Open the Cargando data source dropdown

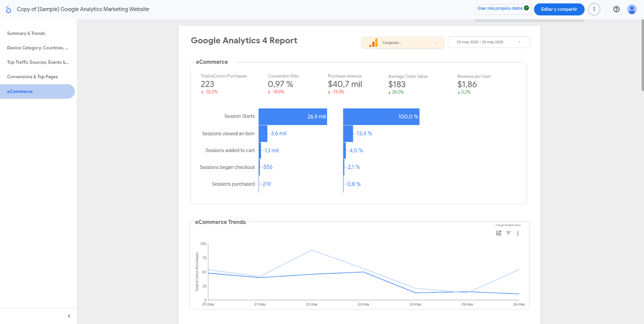(402, 43)
